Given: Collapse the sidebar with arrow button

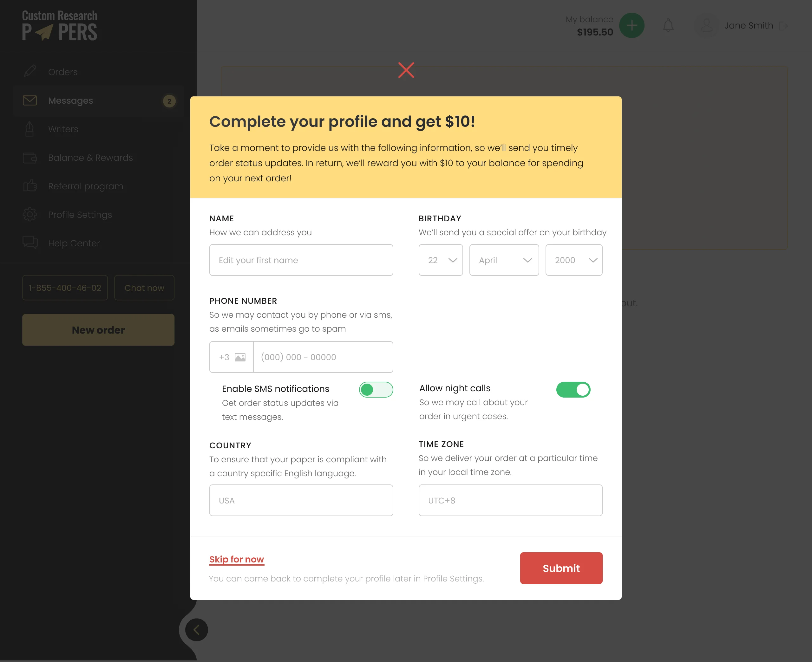Looking at the screenshot, I should click(196, 630).
